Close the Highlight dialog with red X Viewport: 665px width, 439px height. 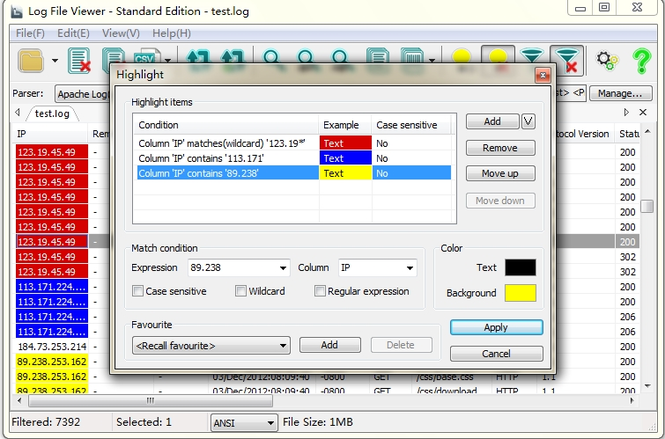pos(542,75)
